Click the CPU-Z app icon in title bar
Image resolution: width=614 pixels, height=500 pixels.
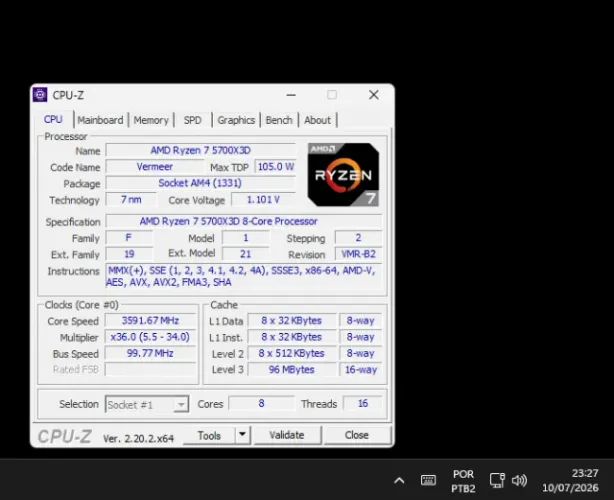tap(40, 95)
